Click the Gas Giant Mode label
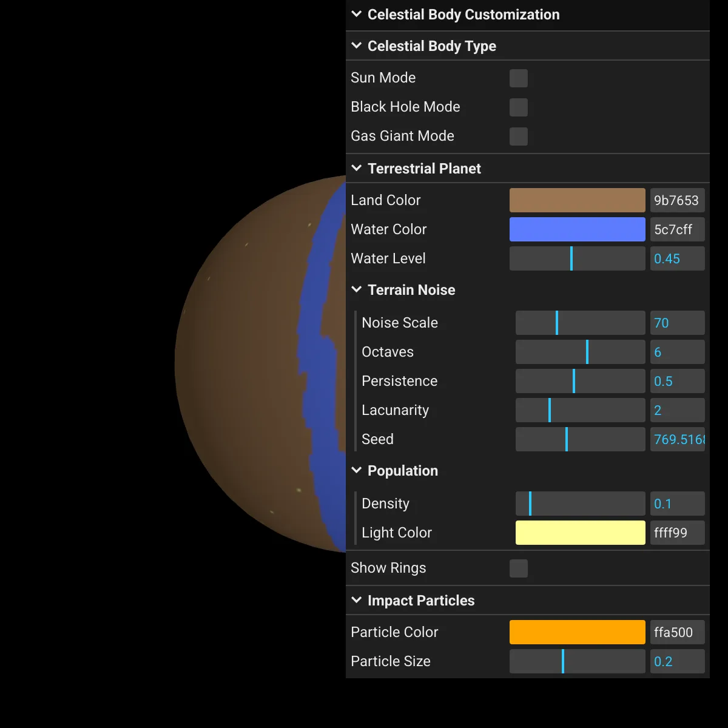 (x=402, y=136)
